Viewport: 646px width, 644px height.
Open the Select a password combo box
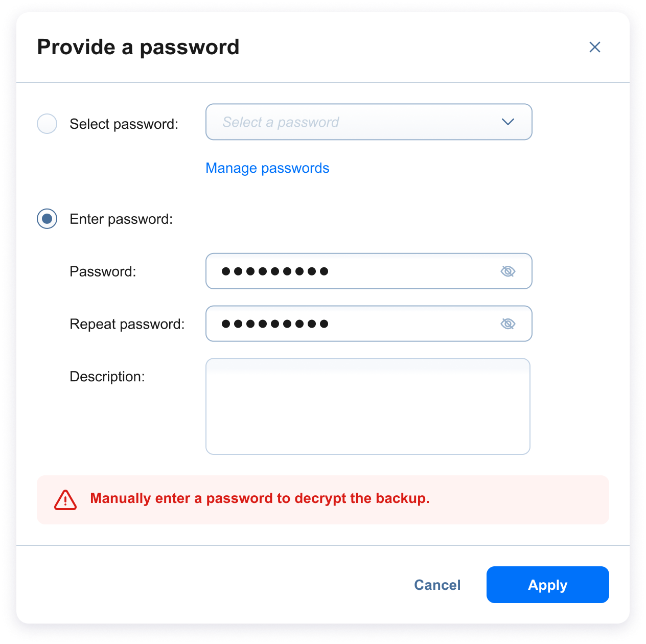(x=358, y=122)
